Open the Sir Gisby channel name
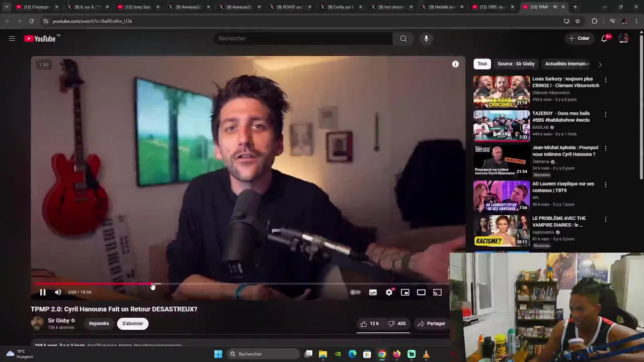This screenshot has height=362, width=644. point(59,321)
